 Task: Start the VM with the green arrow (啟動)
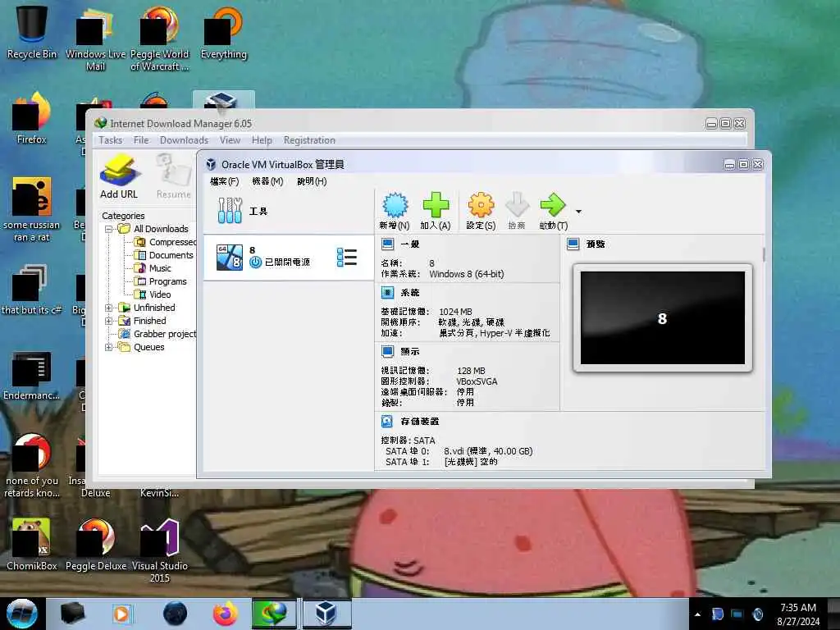tap(553, 205)
